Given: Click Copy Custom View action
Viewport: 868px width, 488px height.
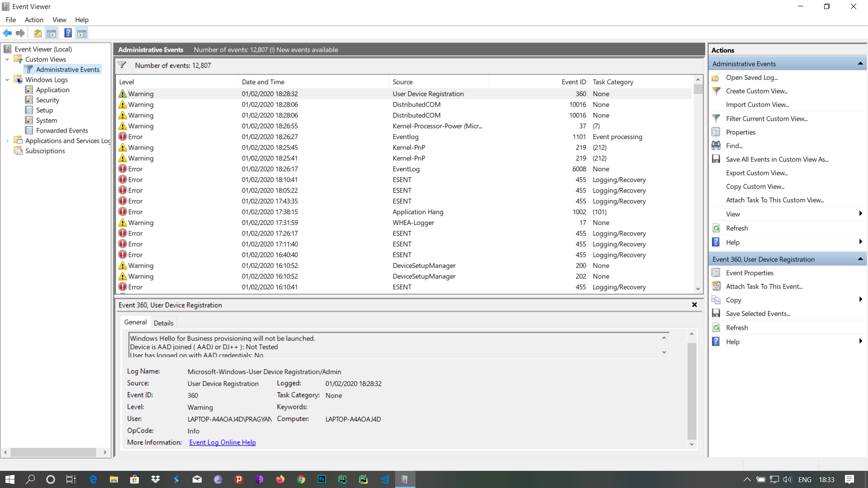Looking at the screenshot, I should tap(755, 186).
